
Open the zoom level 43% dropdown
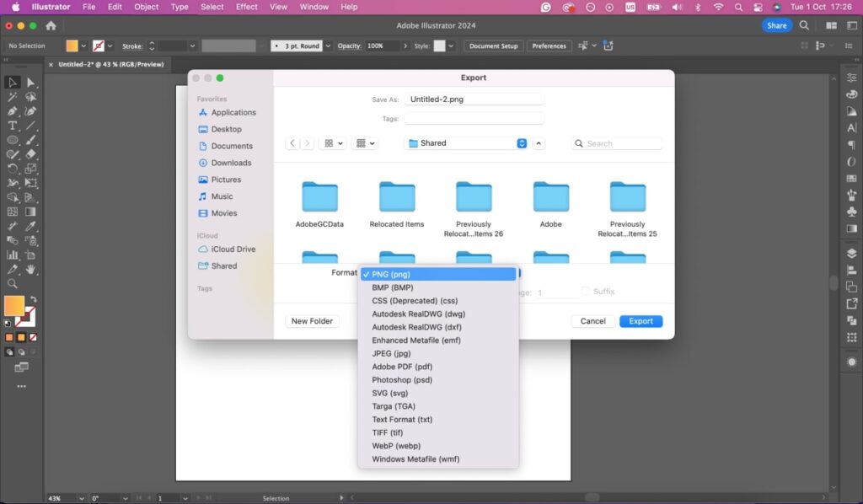(x=82, y=498)
